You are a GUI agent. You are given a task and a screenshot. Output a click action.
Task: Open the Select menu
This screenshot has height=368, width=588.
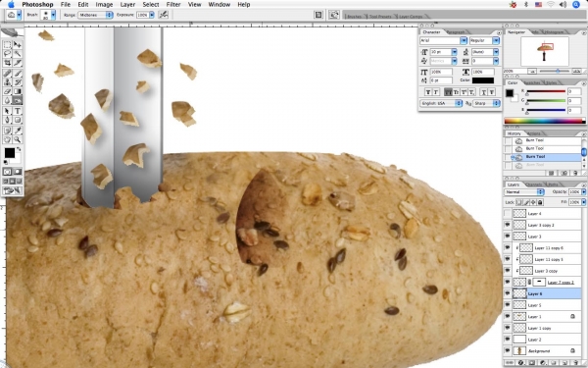tap(150, 5)
